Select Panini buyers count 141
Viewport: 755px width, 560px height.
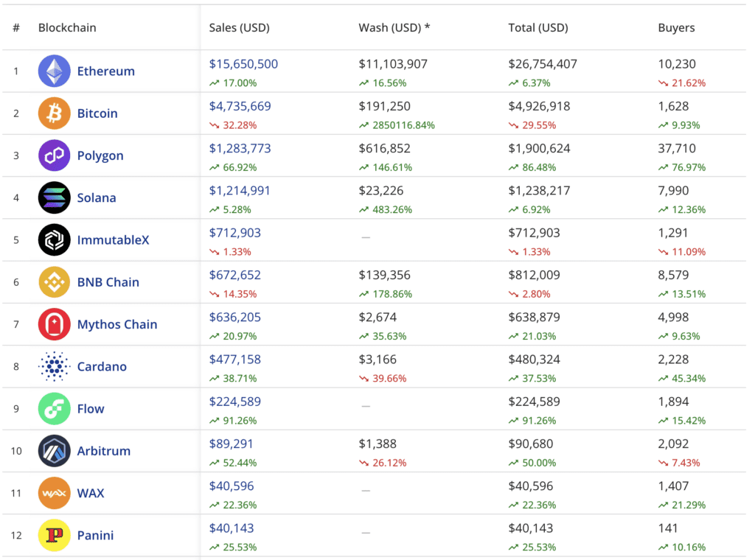[x=668, y=528]
